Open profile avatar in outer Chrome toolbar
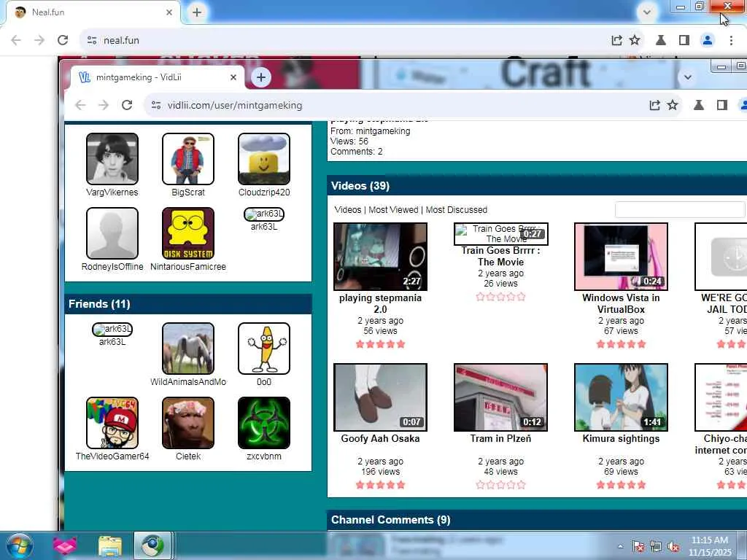Screen dimensions: 747x560 coord(708,41)
